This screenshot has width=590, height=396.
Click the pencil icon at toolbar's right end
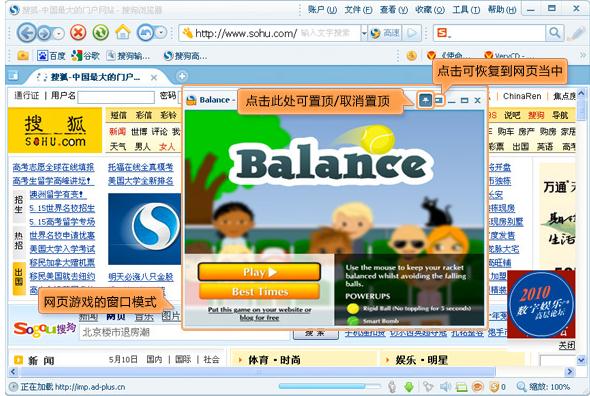click(x=576, y=33)
